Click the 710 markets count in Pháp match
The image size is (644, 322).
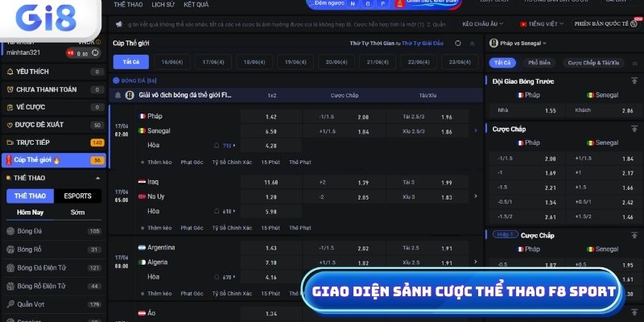(x=229, y=146)
